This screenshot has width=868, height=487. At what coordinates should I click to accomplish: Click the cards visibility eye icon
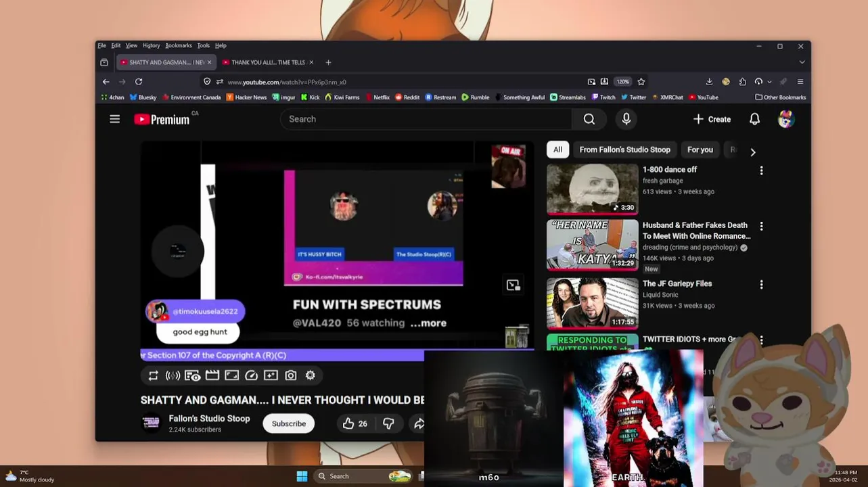pyautogui.click(x=192, y=375)
